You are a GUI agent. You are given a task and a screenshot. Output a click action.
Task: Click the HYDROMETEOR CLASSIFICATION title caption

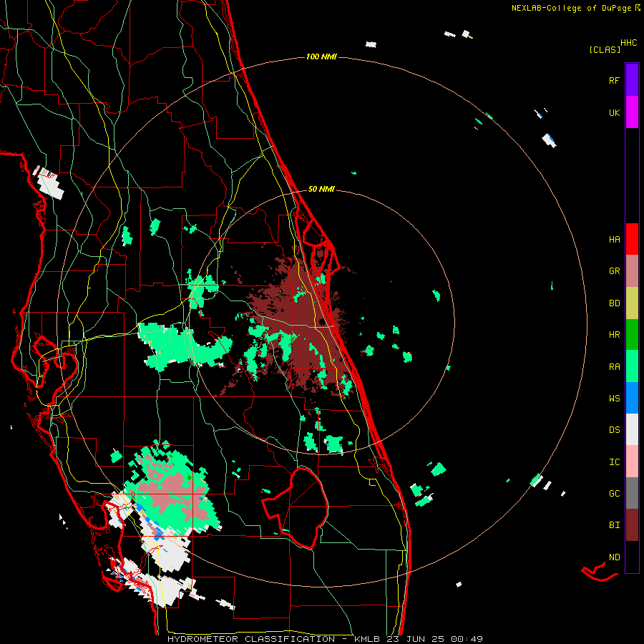pos(326,639)
